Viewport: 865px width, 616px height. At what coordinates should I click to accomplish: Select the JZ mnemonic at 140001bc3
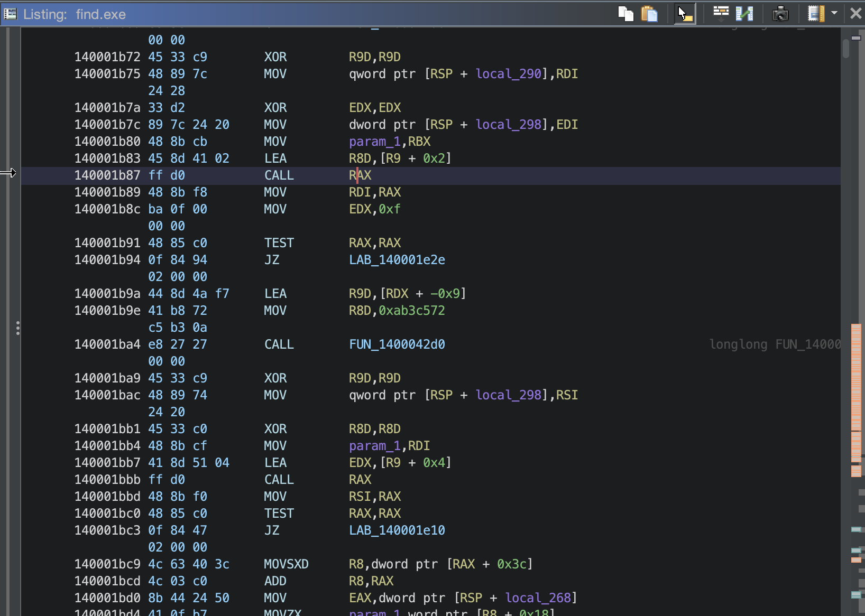pyautogui.click(x=272, y=530)
